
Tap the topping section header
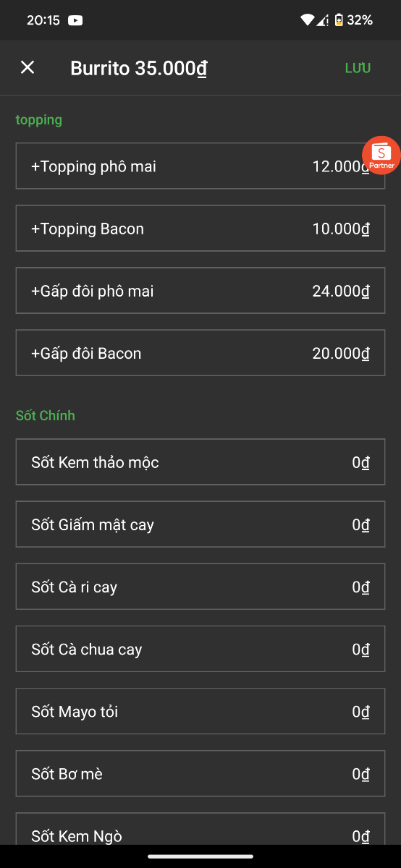pyautogui.click(x=39, y=120)
